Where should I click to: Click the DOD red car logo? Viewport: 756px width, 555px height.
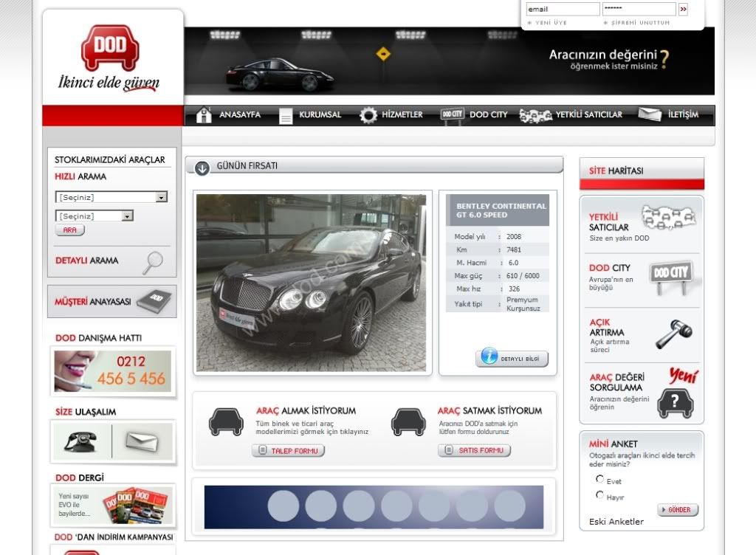tap(109, 48)
